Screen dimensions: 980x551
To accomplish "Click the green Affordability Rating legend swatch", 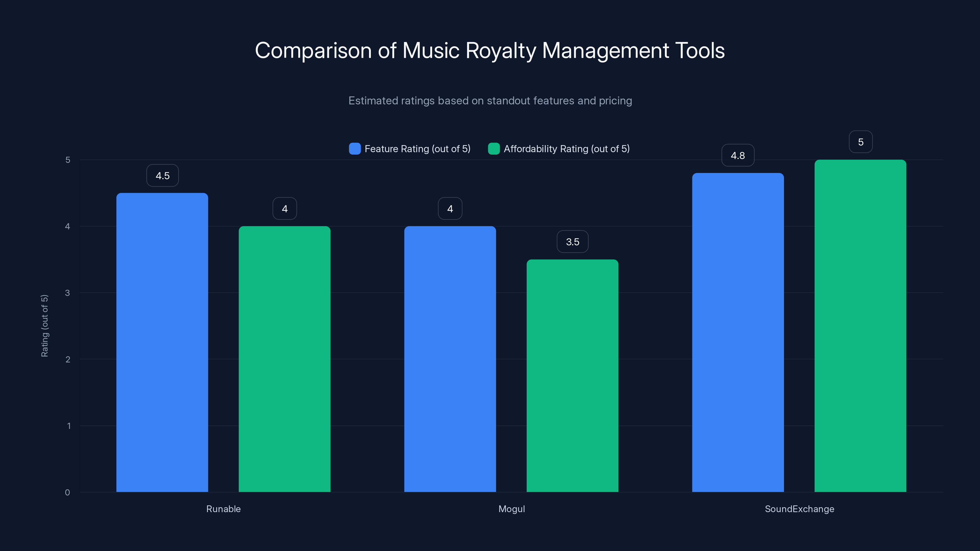I will tap(494, 149).
